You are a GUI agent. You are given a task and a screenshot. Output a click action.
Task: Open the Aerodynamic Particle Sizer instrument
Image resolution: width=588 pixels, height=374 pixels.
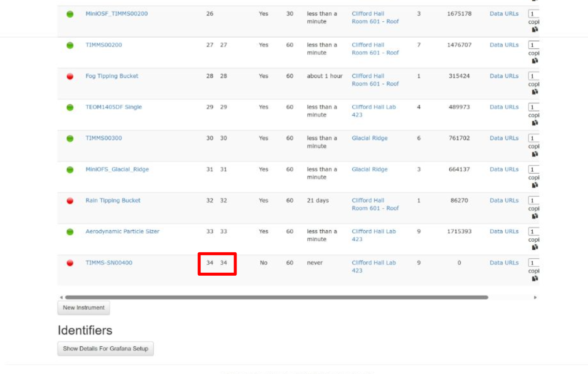click(122, 231)
